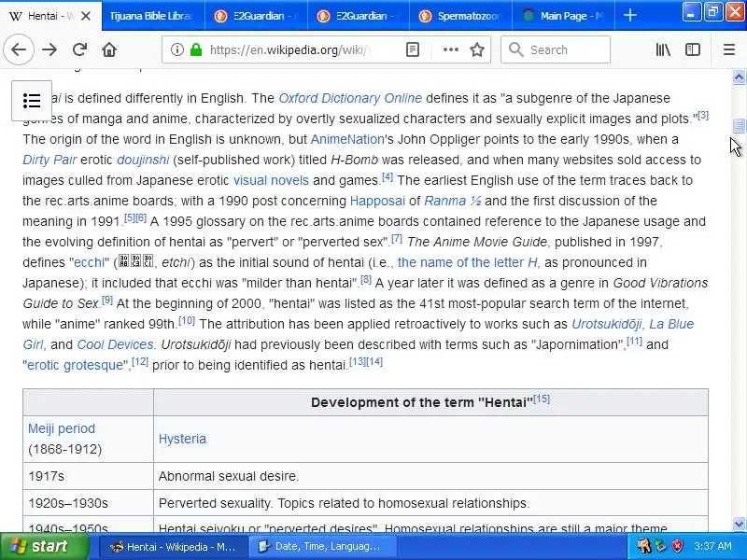
Task: Open the Ranma ½ link
Action: (x=452, y=201)
